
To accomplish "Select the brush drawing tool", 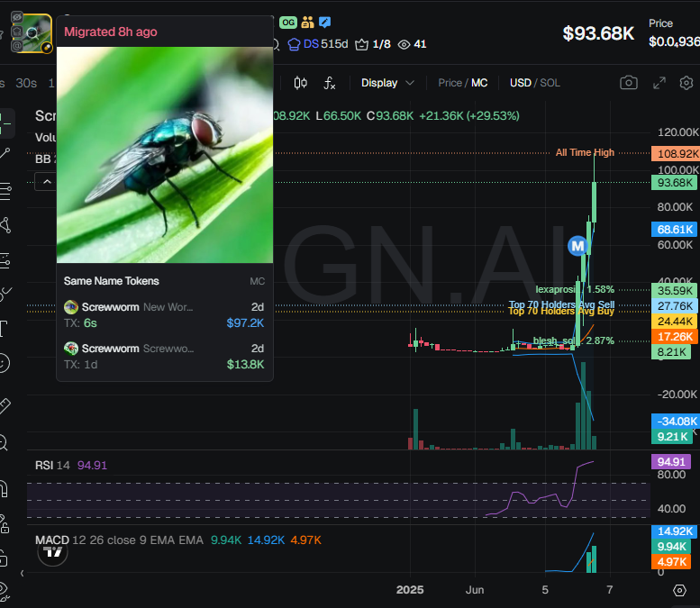I will click(5, 294).
